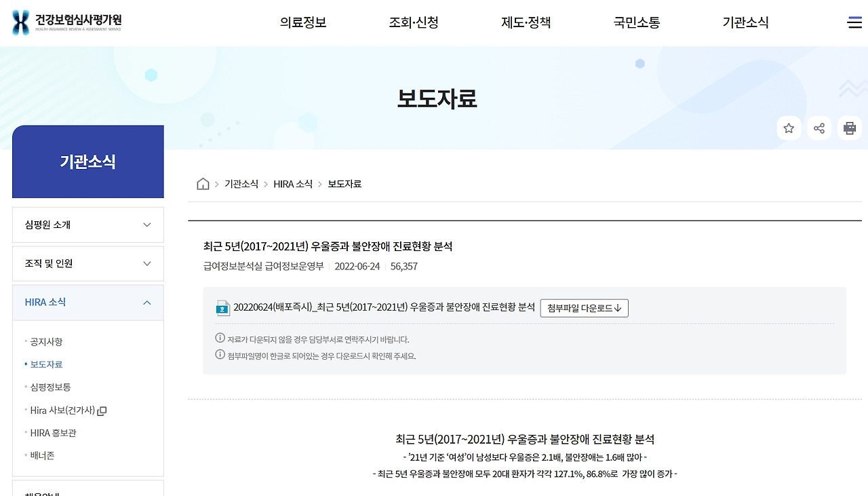Open the 국민소통 menu
Screen dimensions: 868x496
(636, 22)
